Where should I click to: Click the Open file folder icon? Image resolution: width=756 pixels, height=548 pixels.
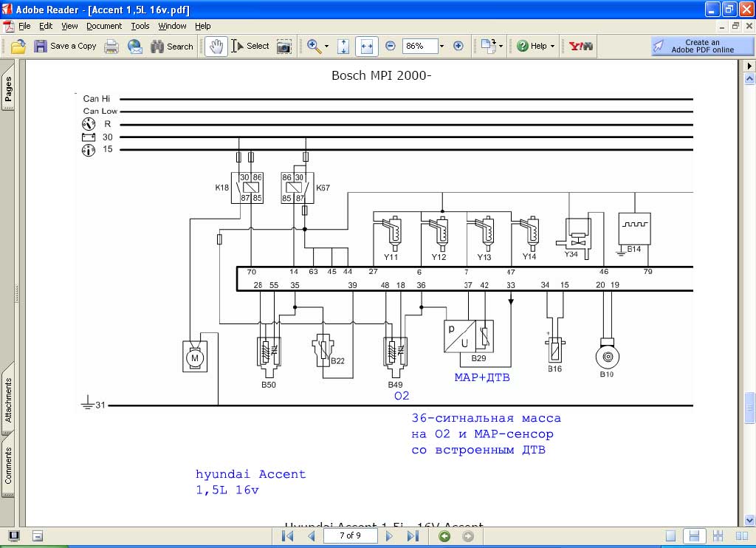pyautogui.click(x=18, y=47)
